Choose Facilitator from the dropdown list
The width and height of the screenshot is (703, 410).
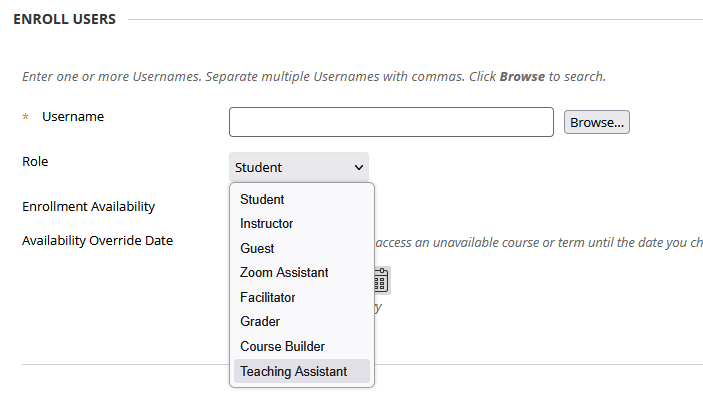268,297
